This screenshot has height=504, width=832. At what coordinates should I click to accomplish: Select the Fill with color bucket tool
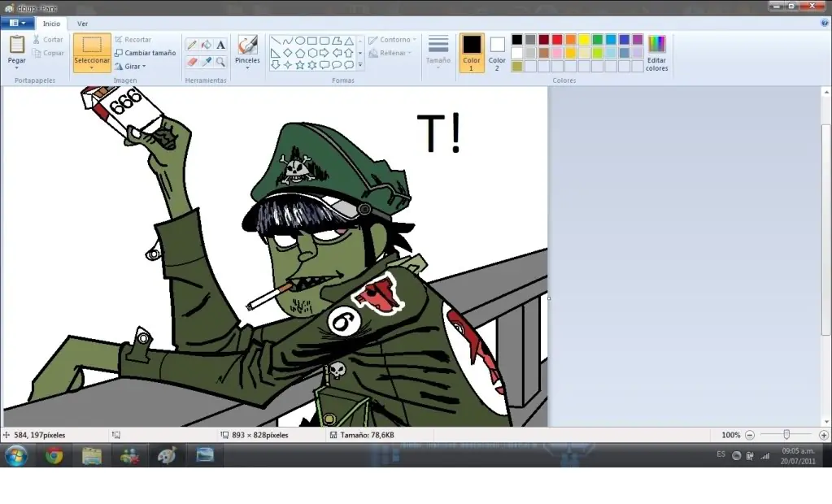pos(207,45)
